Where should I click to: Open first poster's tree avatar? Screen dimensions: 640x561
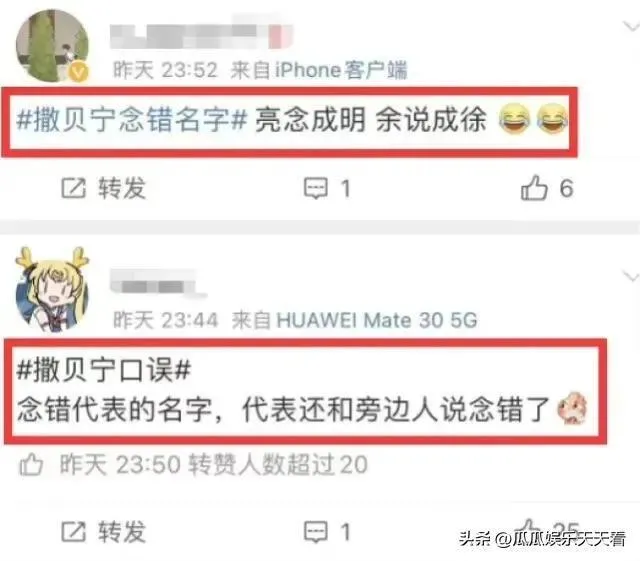click(x=52, y=46)
